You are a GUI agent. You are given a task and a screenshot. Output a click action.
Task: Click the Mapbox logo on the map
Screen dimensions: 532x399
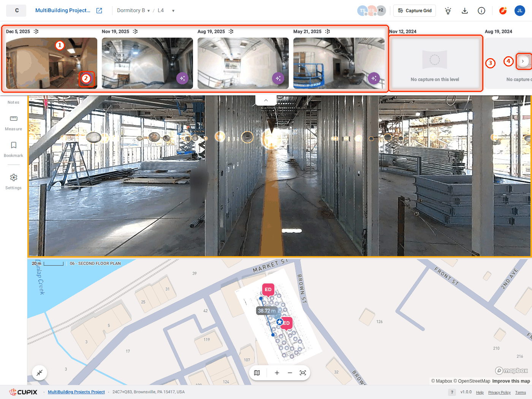pos(511,370)
